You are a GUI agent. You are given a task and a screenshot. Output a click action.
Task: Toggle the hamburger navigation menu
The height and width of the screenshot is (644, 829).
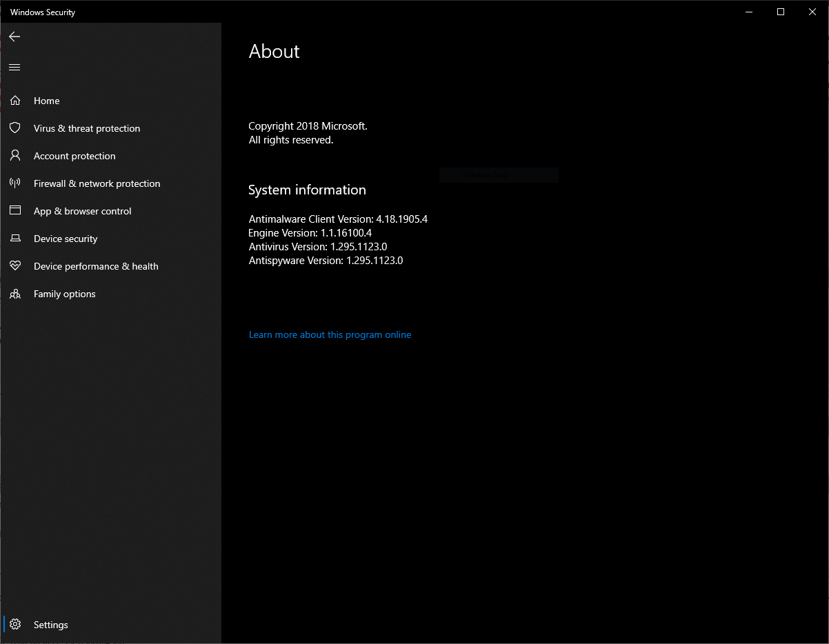pos(14,67)
